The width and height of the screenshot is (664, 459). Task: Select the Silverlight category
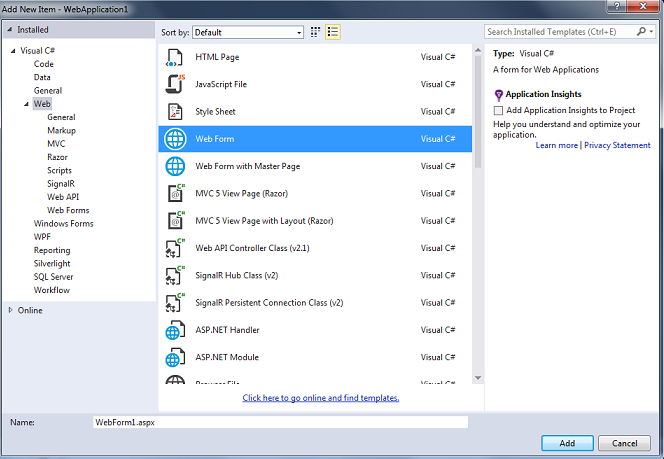(52, 263)
